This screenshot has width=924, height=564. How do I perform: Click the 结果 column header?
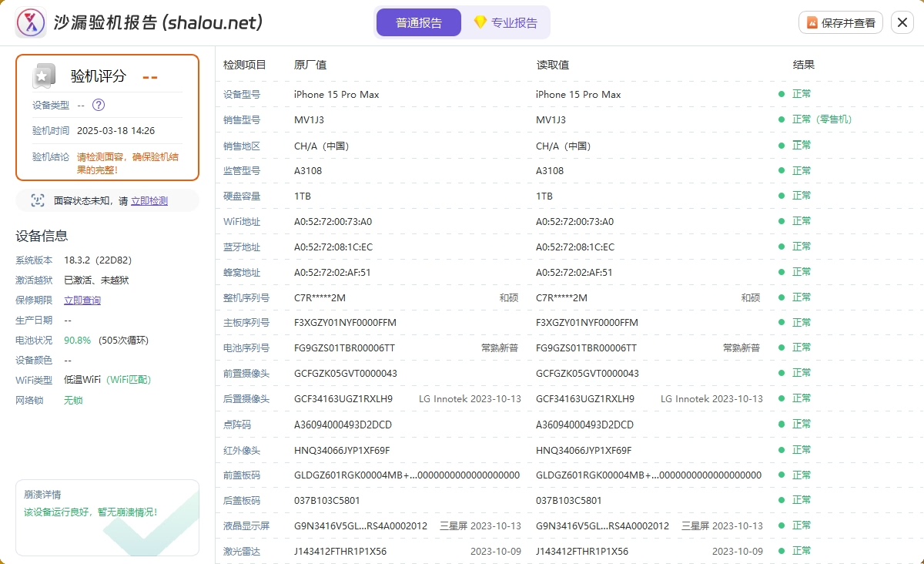point(803,65)
